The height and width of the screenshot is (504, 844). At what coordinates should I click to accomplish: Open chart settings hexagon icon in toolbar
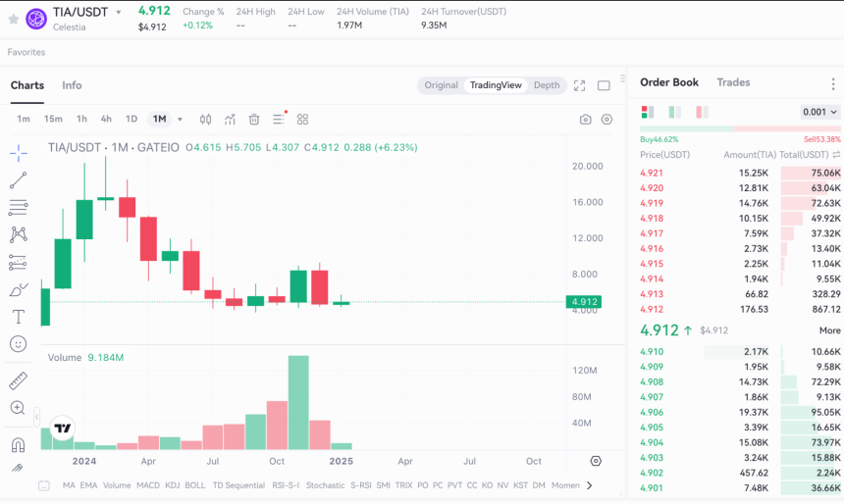pyautogui.click(x=607, y=120)
